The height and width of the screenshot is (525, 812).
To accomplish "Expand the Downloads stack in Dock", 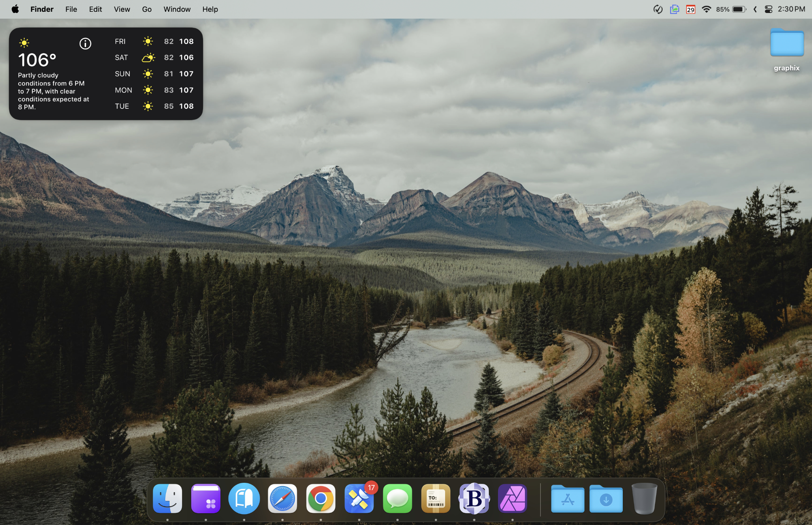I will click(606, 499).
